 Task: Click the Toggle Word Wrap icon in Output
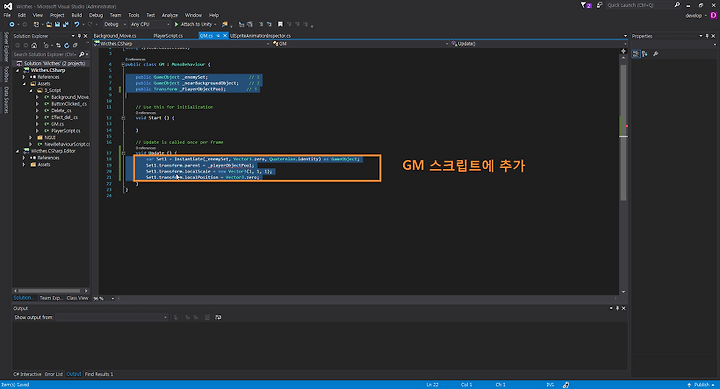pos(218,317)
